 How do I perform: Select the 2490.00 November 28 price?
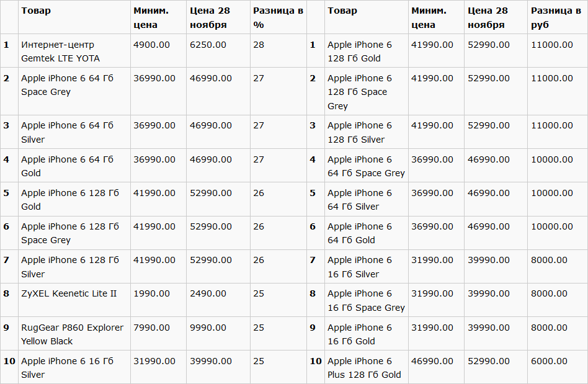pyautogui.click(x=208, y=293)
